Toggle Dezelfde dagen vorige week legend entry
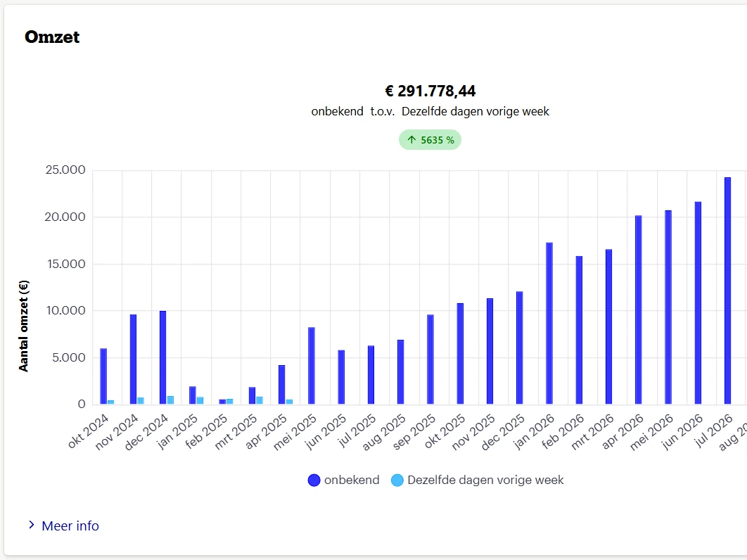747x560 pixels. [477, 480]
